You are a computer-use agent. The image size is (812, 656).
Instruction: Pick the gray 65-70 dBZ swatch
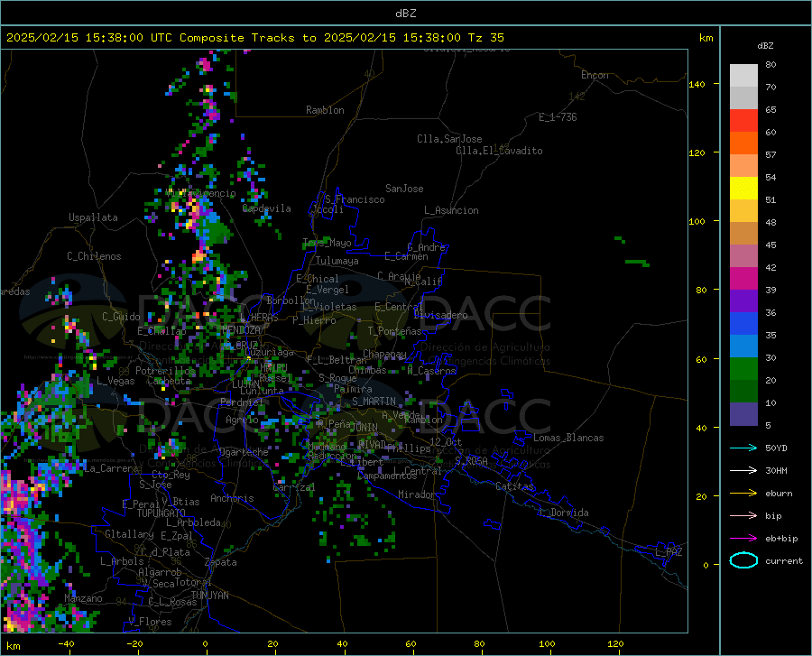743,98
